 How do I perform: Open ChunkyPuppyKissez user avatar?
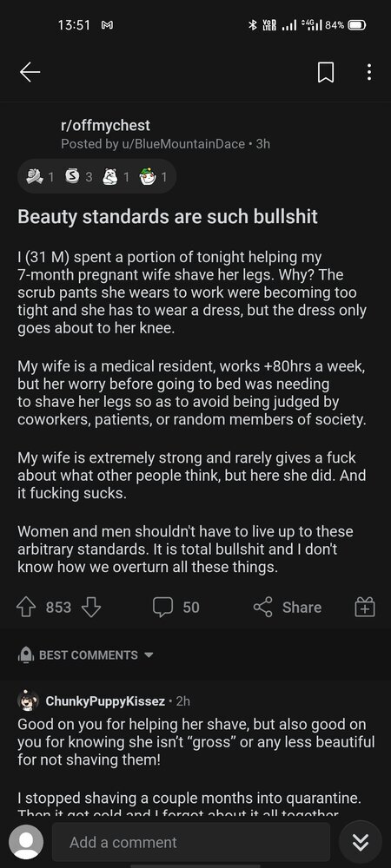coord(29,700)
